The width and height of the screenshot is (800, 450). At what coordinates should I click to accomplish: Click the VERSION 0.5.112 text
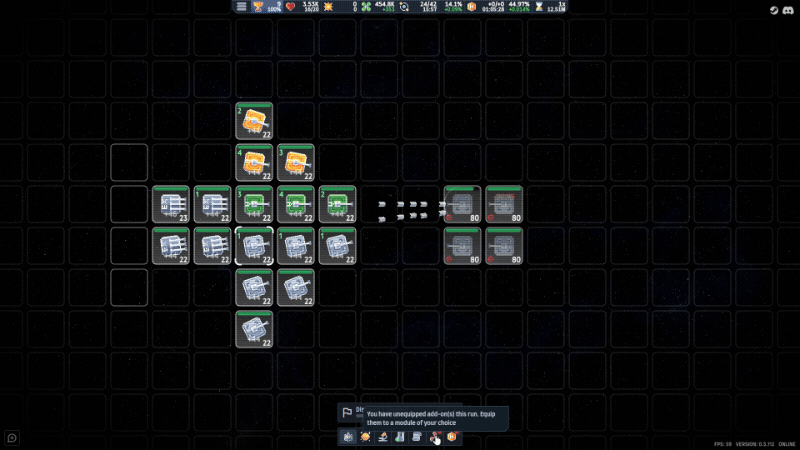pos(755,444)
